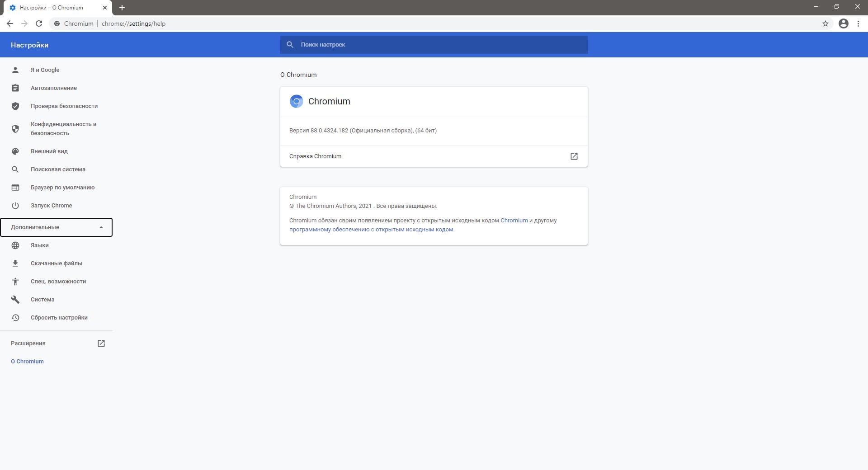Viewport: 868px width, 470px height.
Task: Click the external link icon beside Расширения
Action: (101, 343)
